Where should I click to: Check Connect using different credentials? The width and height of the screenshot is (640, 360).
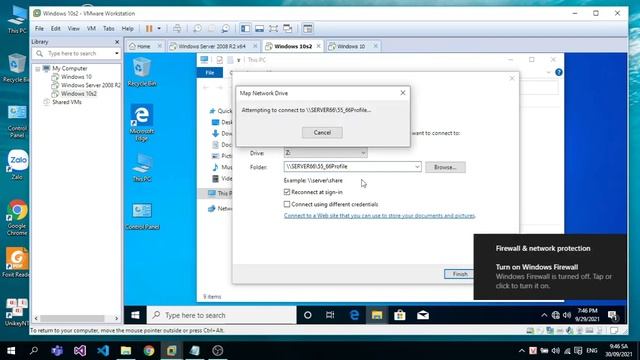(x=287, y=204)
